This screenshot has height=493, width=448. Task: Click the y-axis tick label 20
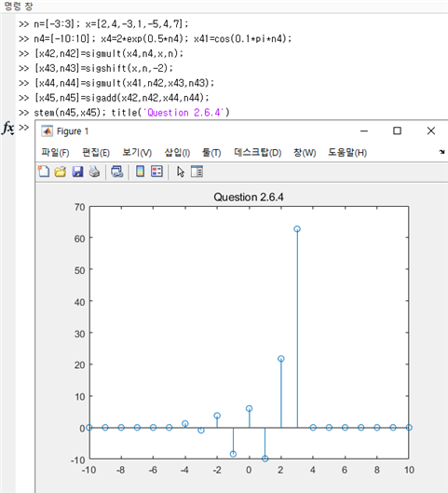[x=79, y=365]
